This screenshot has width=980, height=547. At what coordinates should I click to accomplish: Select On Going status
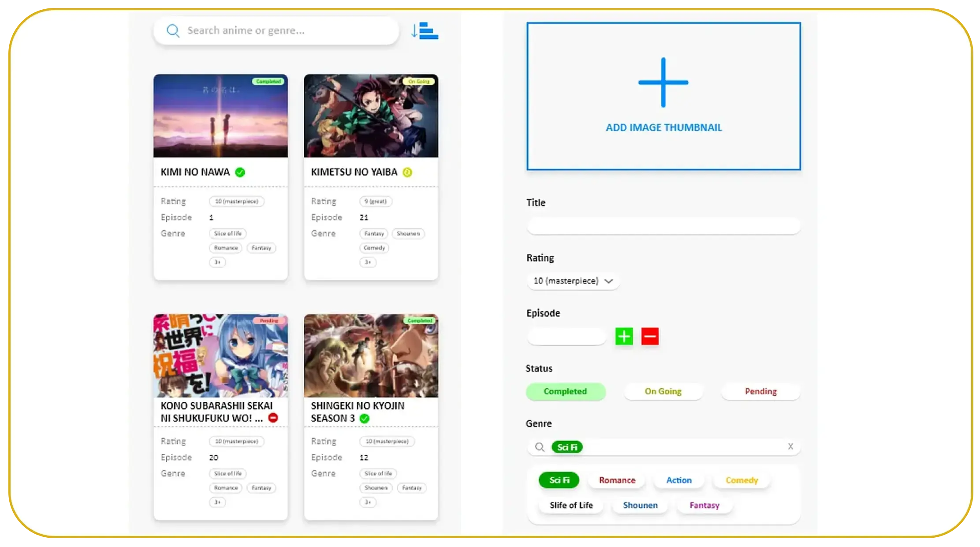[663, 392]
